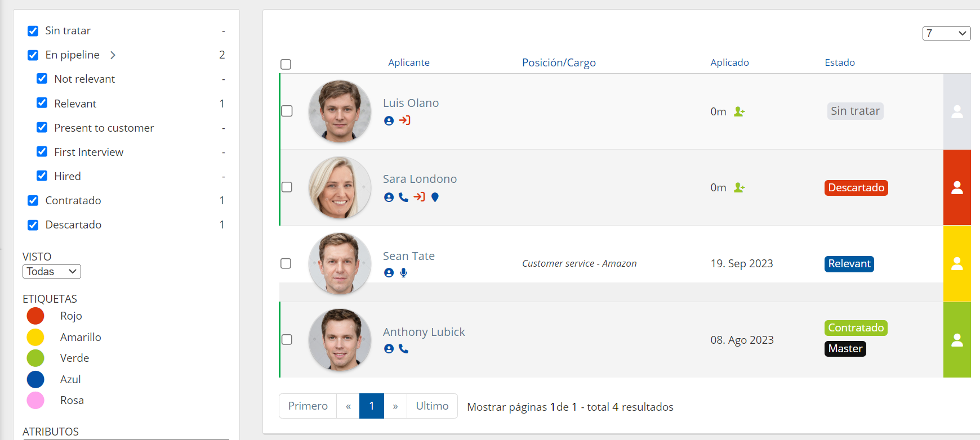Image resolution: width=980 pixels, height=440 pixels.
Task: Click the location pin icon for Sara Londono
Action: click(435, 197)
